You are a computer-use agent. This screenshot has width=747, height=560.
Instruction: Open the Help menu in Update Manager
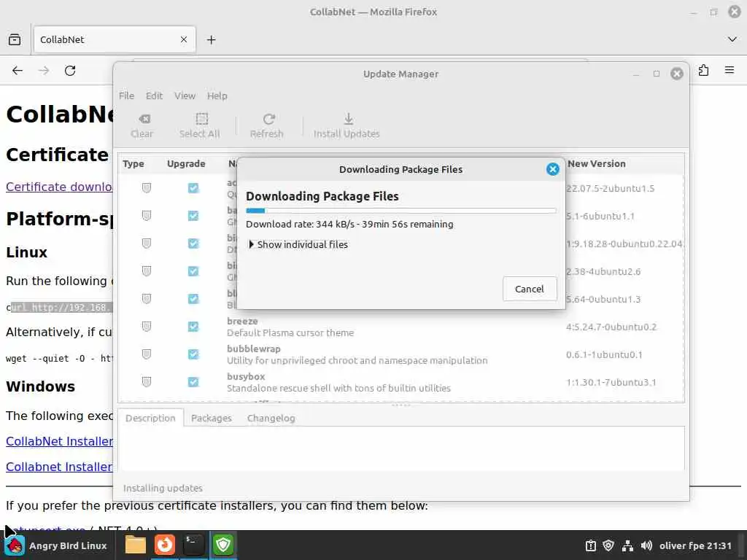pyautogui.click(x=217, y=96)
